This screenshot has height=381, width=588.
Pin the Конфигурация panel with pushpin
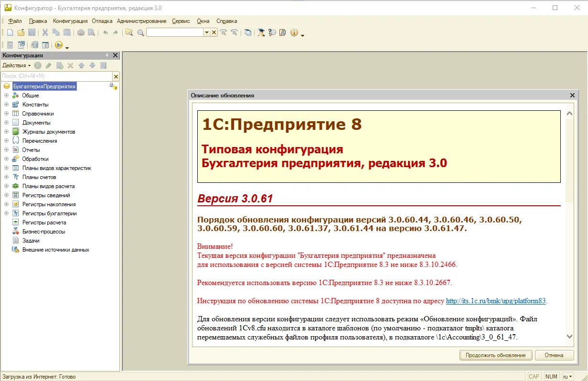click(x=107, y=55)
